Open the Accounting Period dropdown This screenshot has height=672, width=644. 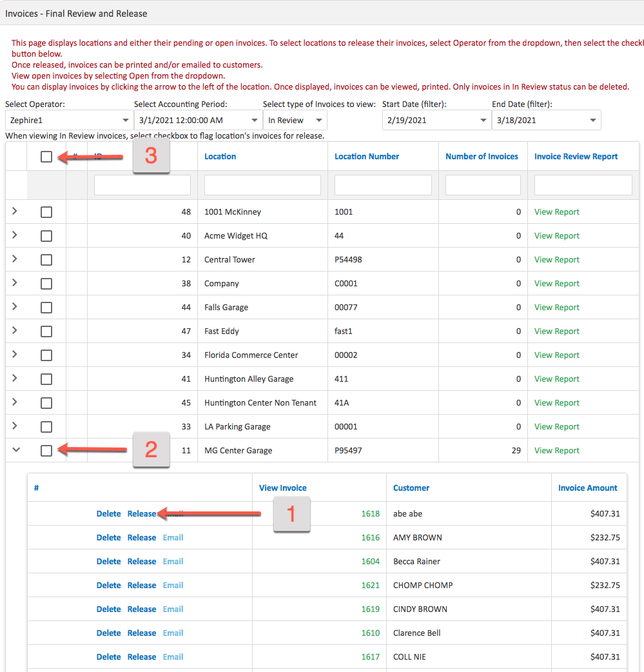coord(197,120)
